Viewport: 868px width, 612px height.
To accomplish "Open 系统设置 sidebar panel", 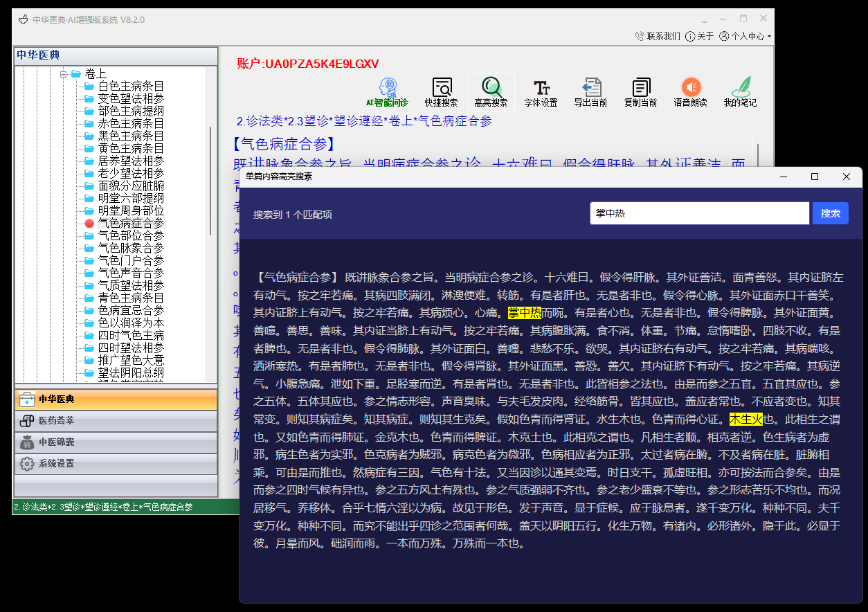I will [116, 464].
